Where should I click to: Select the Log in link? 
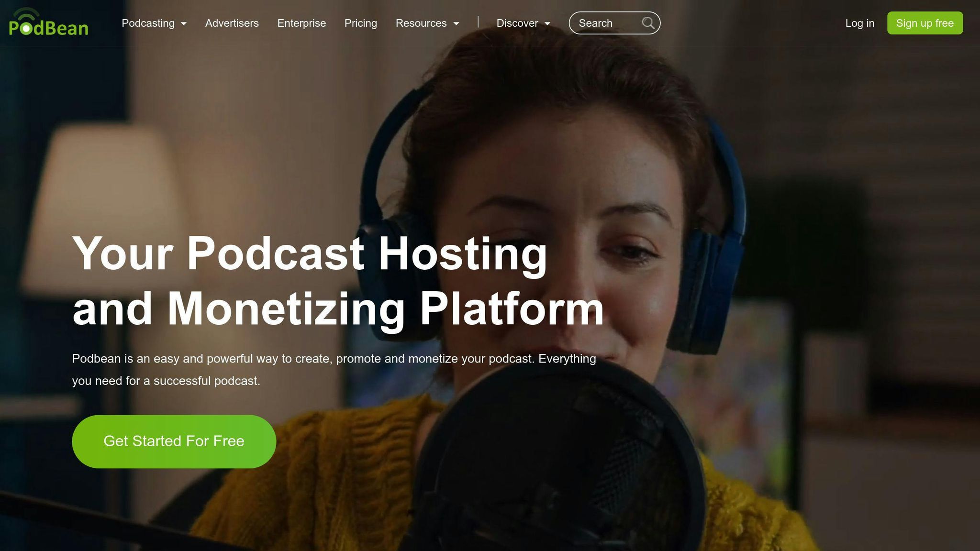(x=860, y=23)
